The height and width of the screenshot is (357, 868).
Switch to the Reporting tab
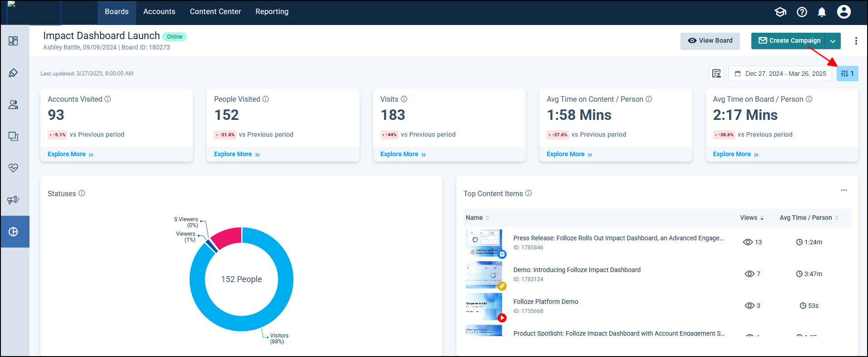(x=271, y=12)
